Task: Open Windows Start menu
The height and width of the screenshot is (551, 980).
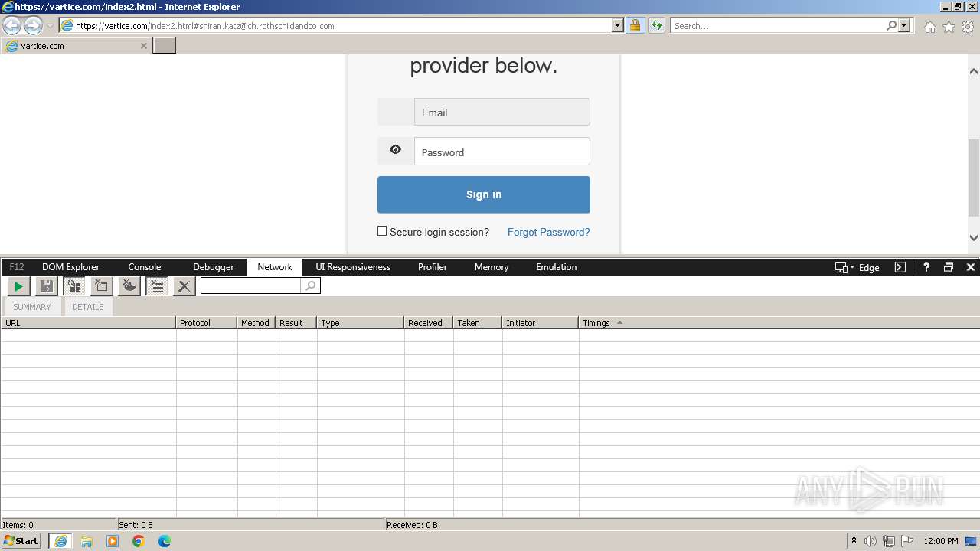Action: click(21, 541)
